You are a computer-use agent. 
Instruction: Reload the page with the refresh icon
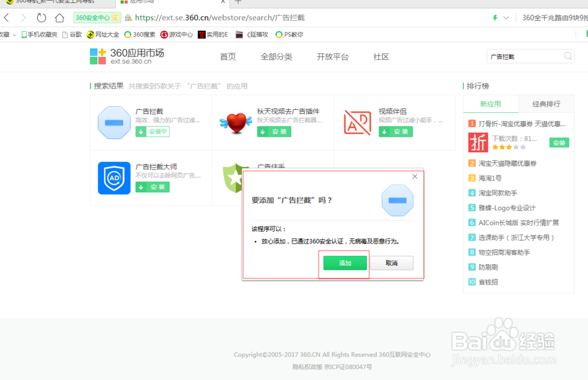[x=41, y=17]
